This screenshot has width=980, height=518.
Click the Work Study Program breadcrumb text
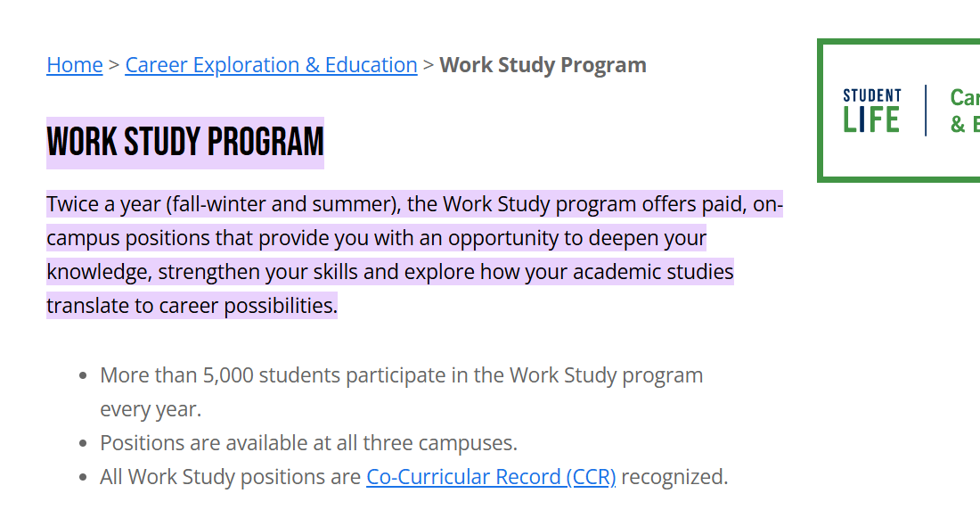pos(543,65)
